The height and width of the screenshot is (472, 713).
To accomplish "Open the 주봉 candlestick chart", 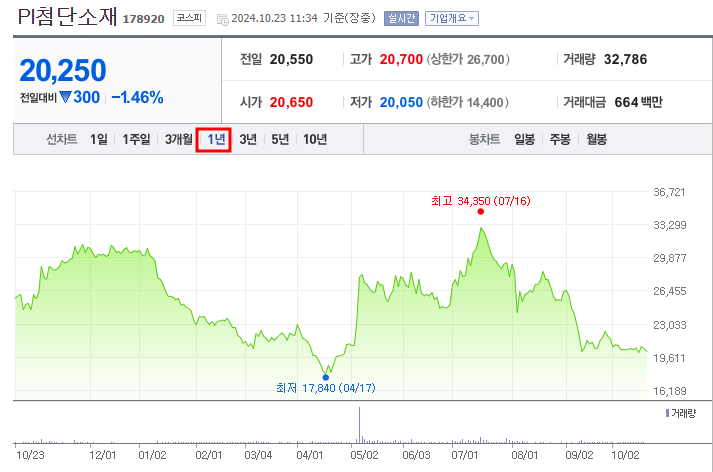I will coord(560,139).
